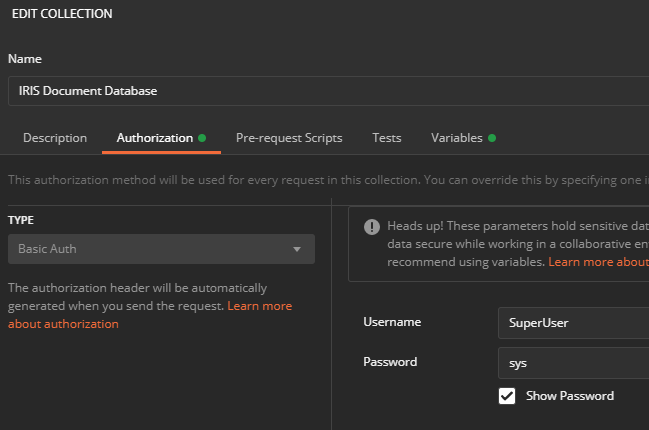Viewport: 649px width, 430px height.
Task: Go to the Tests tab
Action: point(387,138)
